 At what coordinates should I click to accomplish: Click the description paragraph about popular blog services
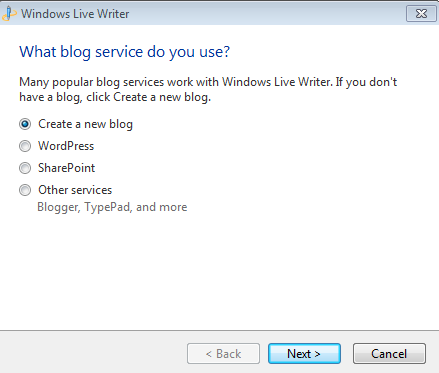208,89
